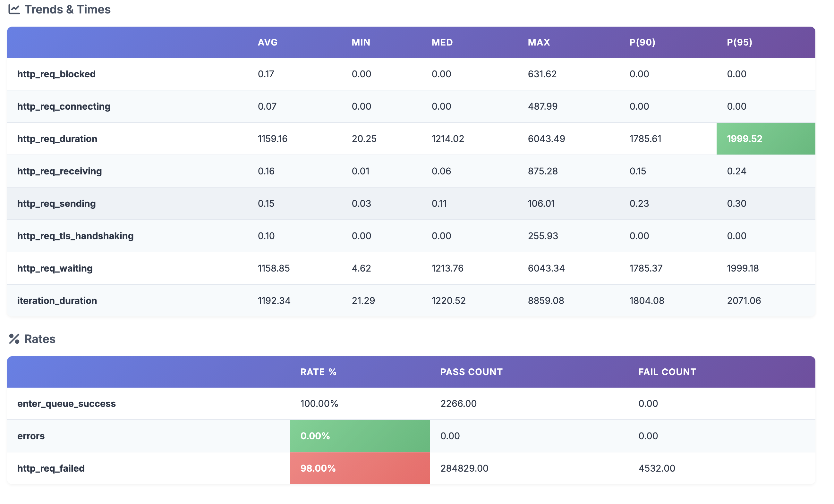The width and height of the screenshot is (834, 504).
Task: Select the http_req_failed row label
Action: point(51,468)
